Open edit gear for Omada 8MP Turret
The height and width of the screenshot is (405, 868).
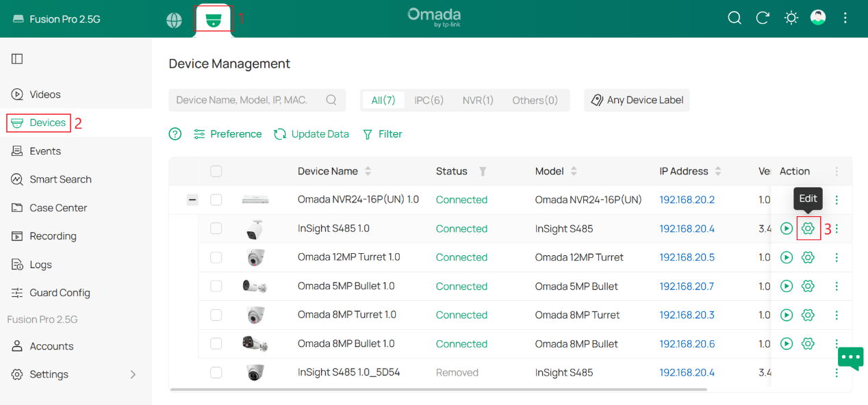(x=808, y=315)
